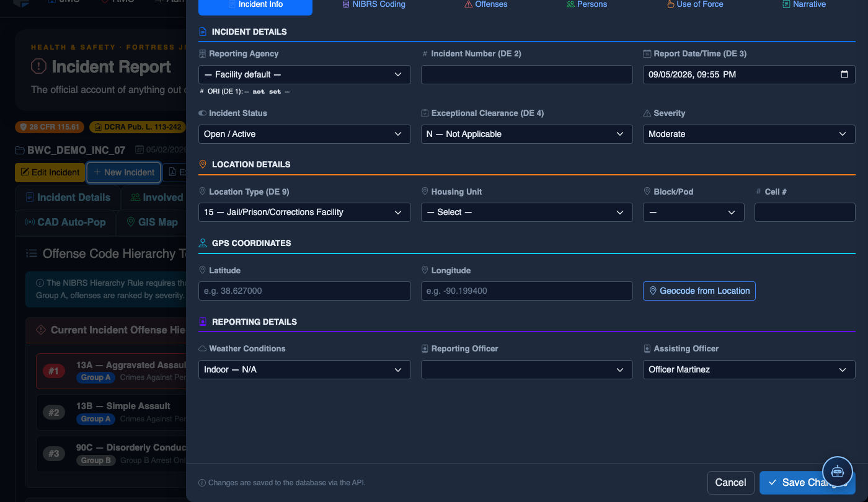Choose a Reporting Officer from dropdown

click(527, 369)
